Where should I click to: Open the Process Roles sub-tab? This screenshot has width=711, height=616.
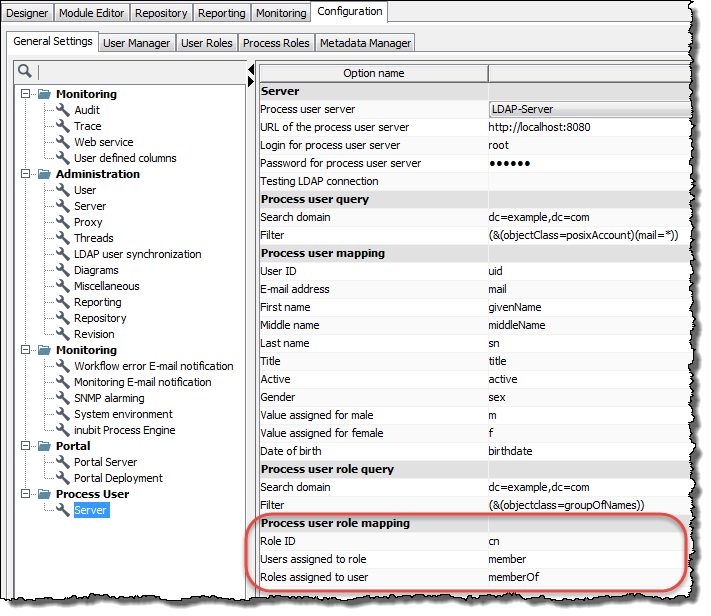pos(276,43)
